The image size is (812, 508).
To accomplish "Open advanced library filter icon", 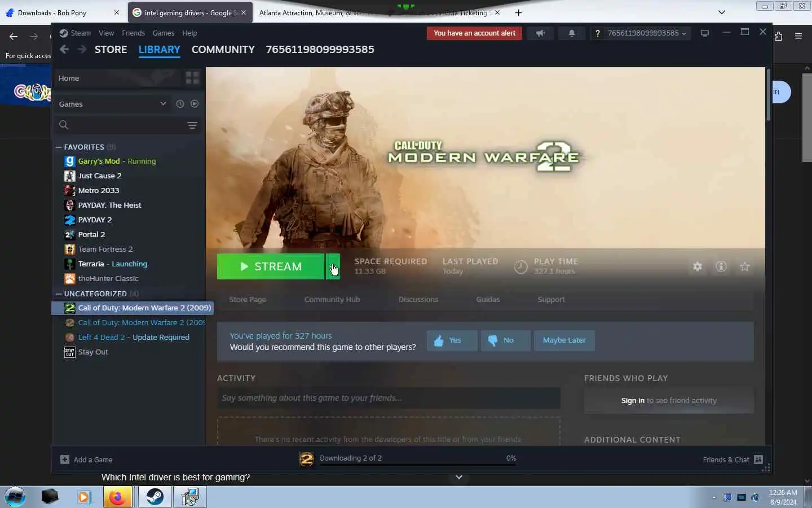I will coord(192,125).
